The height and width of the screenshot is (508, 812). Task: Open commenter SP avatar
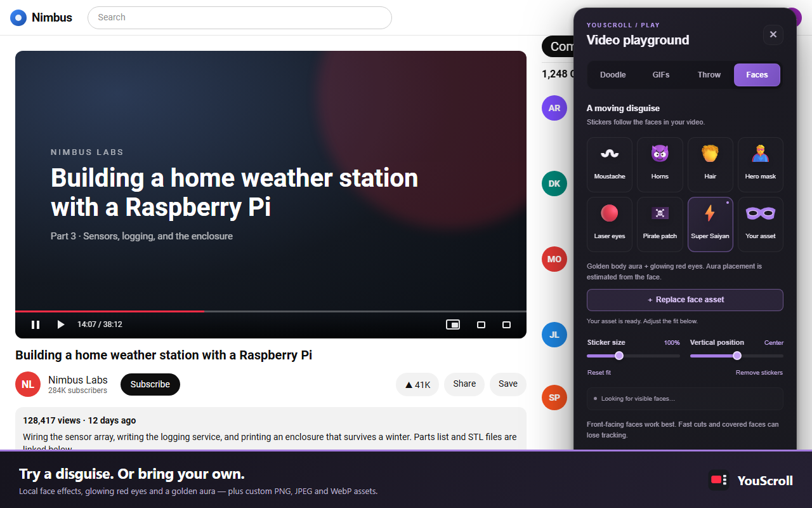coord(554,398)
